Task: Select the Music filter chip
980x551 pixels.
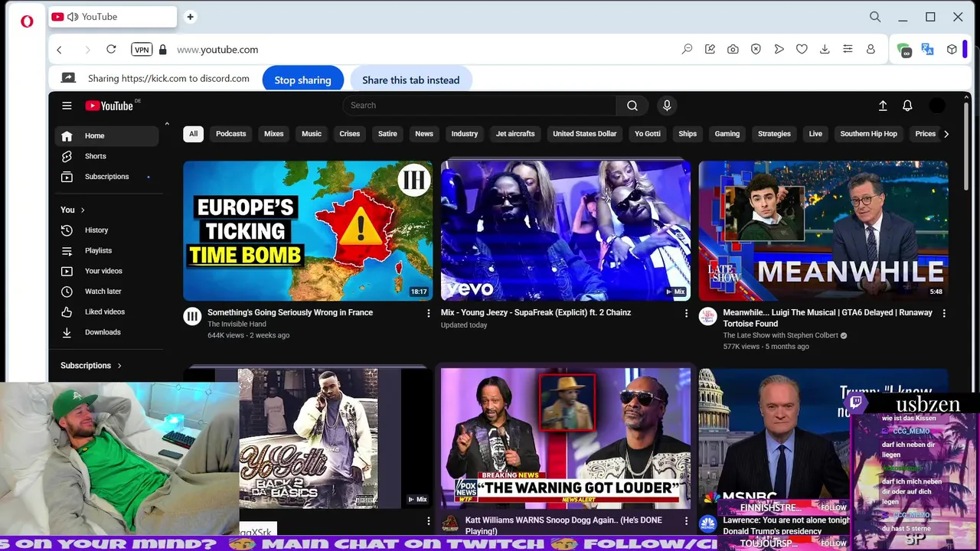Action: pos(312,134)
